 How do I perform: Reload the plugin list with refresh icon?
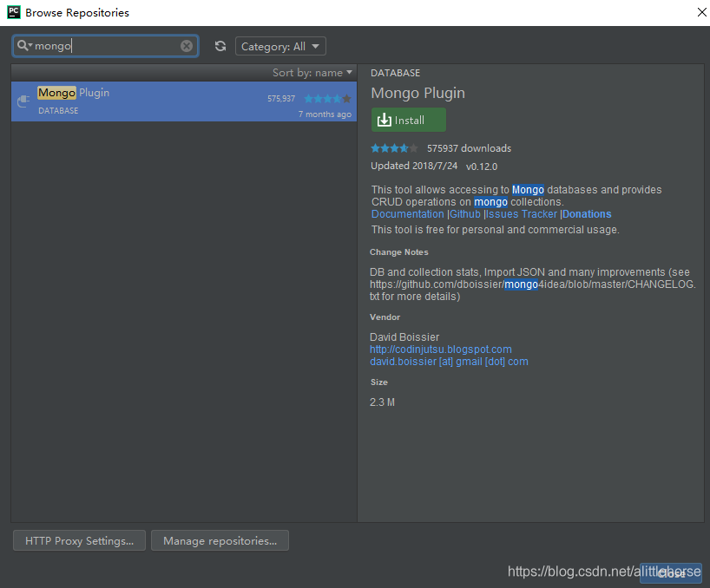220,46
